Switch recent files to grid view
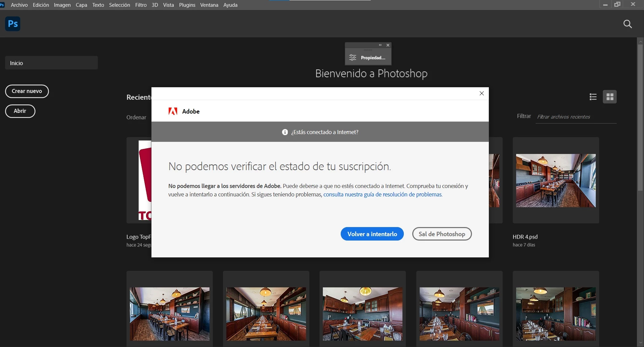644x347 pixels. (x=610, y=97)
